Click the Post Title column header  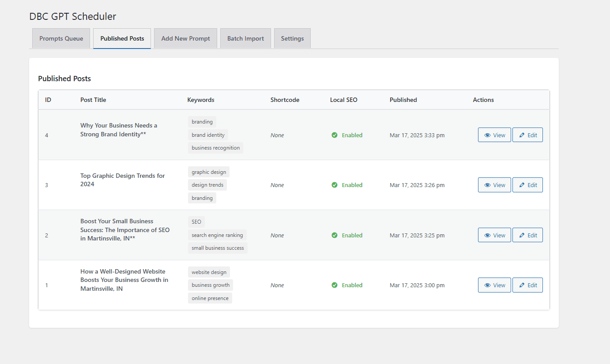(93, 100)
